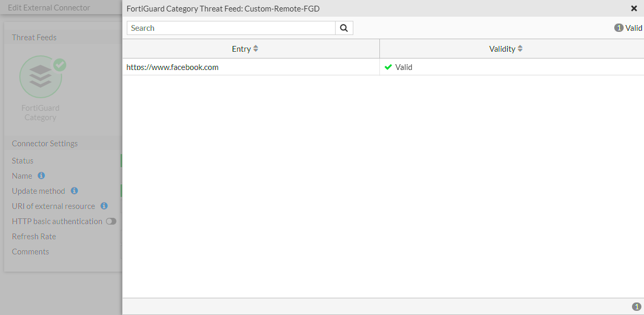Open the Refresh Rate setting

(x=34, y=236)
